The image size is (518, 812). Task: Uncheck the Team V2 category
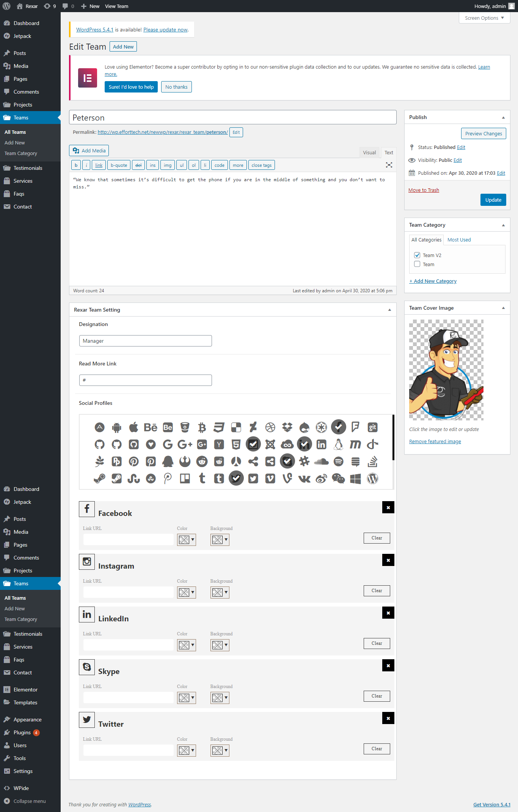[417, 255]
